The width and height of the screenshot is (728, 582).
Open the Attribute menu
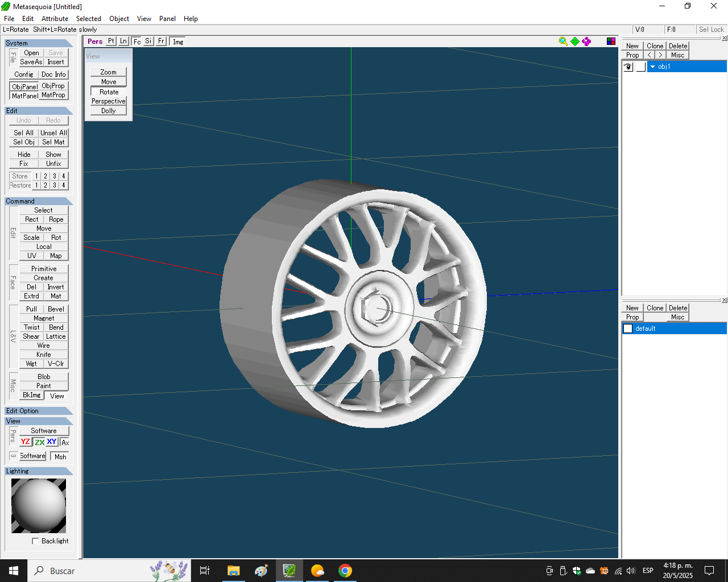pos(55,19)
